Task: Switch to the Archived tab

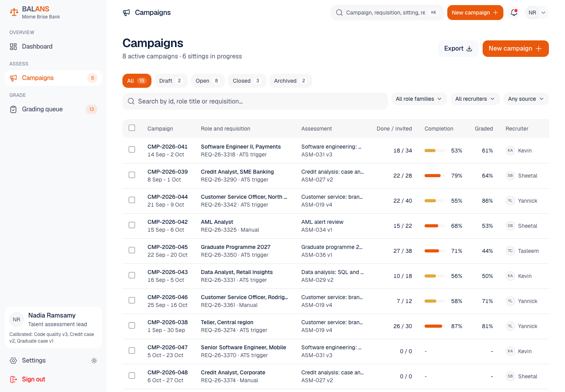Action: pos(291,81)
